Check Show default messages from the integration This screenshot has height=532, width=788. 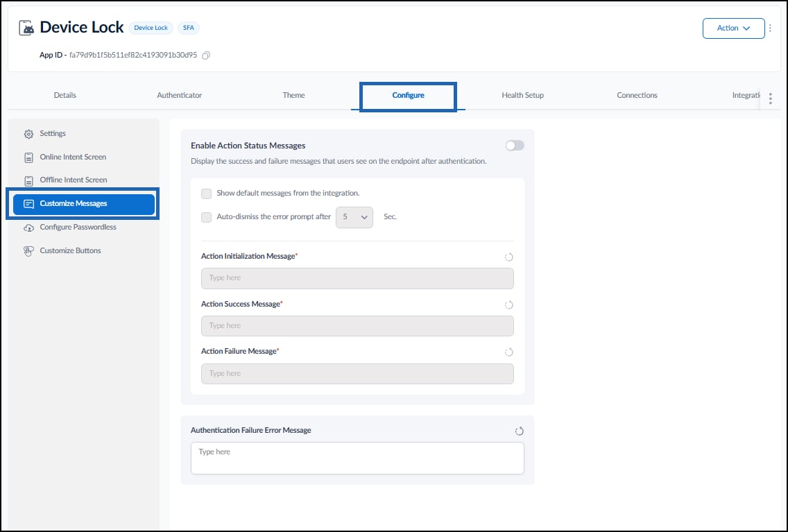click(206, 194)
